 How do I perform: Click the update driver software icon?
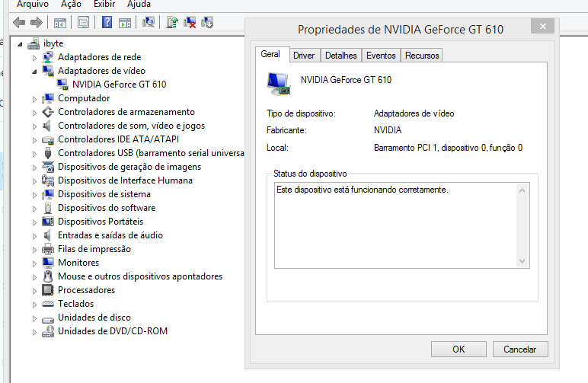pos(171,23)
